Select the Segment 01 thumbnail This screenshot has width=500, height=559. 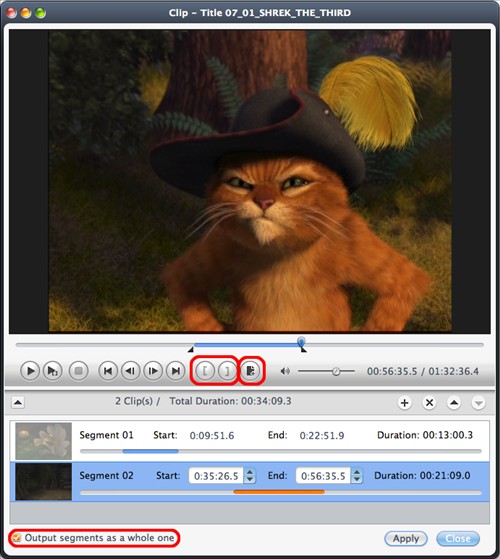tap(43, 441)
